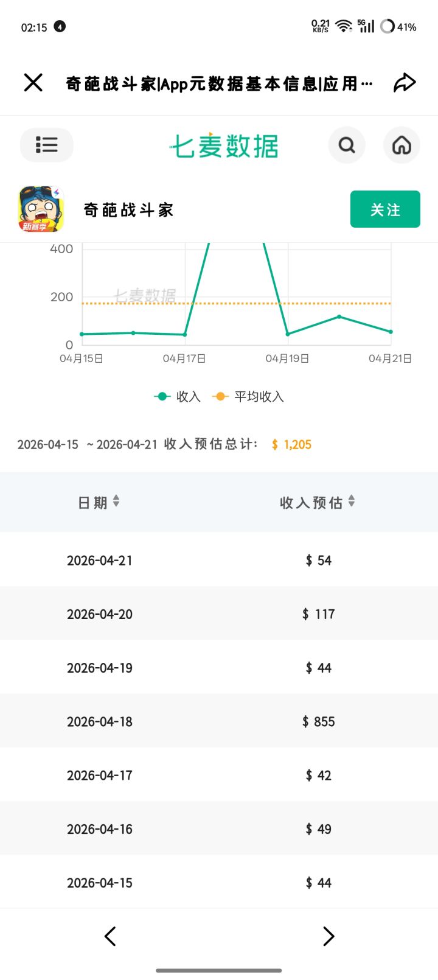Tap the $ 1,205 total revenue amount
Image resolution: width=438 pixels, height=980 pixels.
(291, 444)
